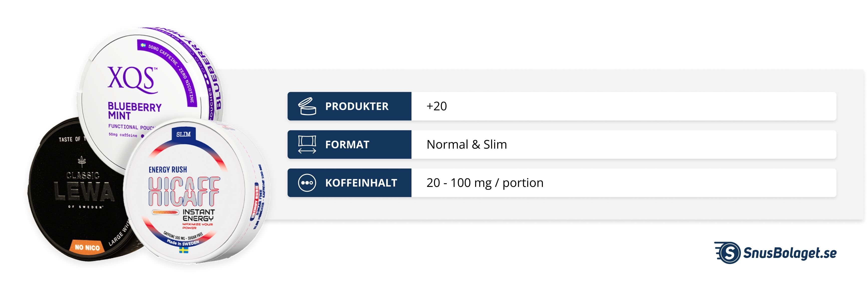Select the PRODUKTER label
Viewport: 868px width, 295px height.
point(356,106)
